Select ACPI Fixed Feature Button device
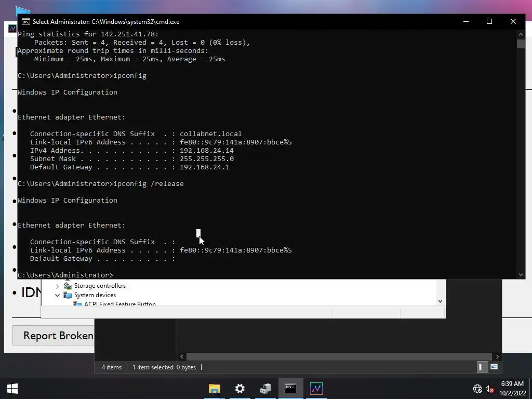 coord(120,303)
